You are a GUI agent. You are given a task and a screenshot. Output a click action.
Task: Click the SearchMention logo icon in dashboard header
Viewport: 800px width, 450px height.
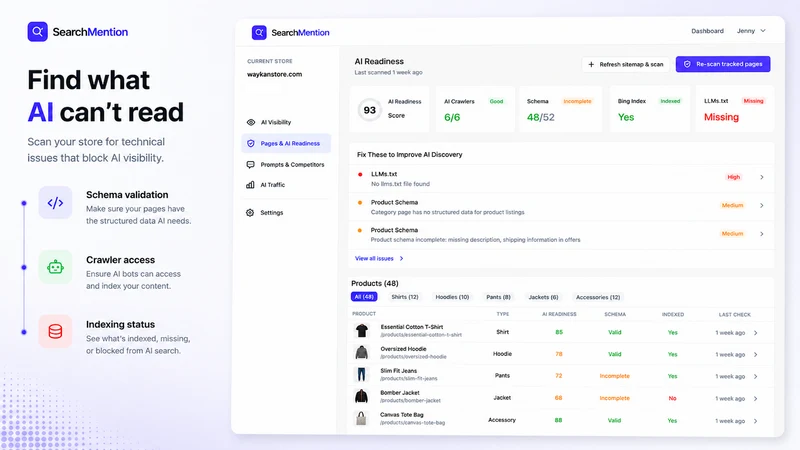pyautogui.click(x=259, y=33)
